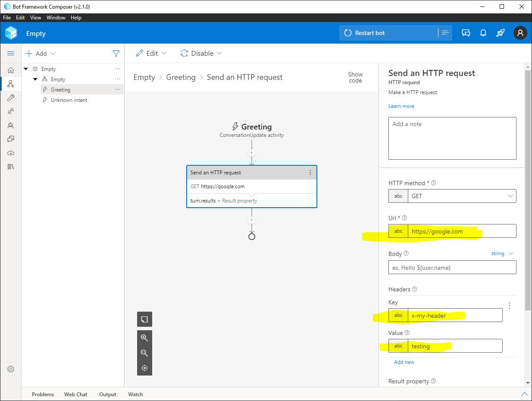The image size is (532, 401).
Task: Open Composer settings via the gear icon
Action: [11, 369]
